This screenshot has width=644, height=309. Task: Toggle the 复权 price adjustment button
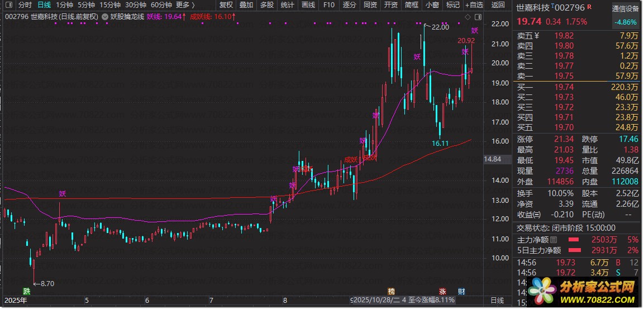(226, 5)
